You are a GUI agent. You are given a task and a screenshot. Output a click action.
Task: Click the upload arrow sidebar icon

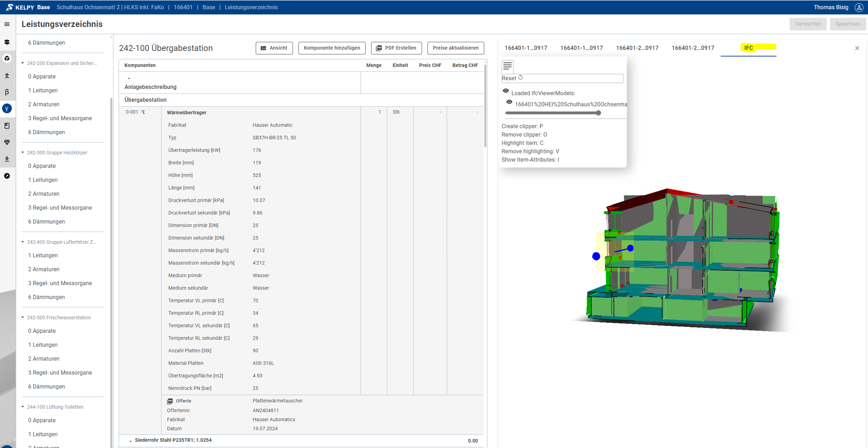7,76
